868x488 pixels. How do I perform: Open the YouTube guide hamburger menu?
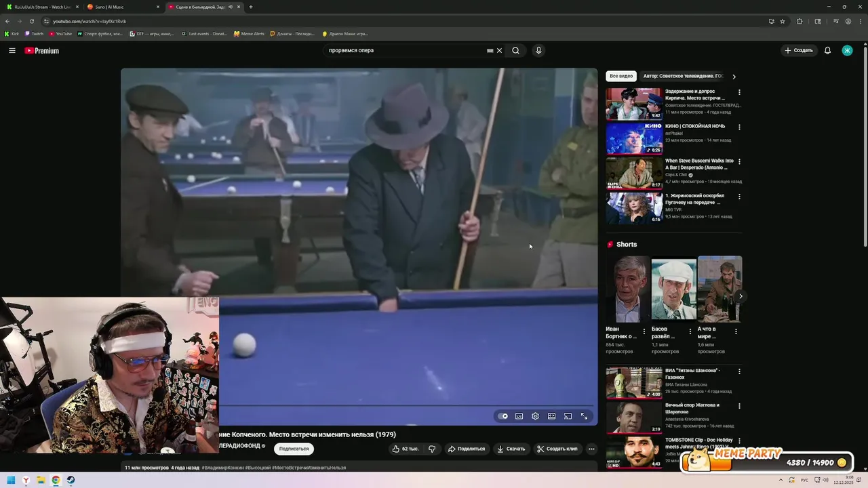(12, 50)
